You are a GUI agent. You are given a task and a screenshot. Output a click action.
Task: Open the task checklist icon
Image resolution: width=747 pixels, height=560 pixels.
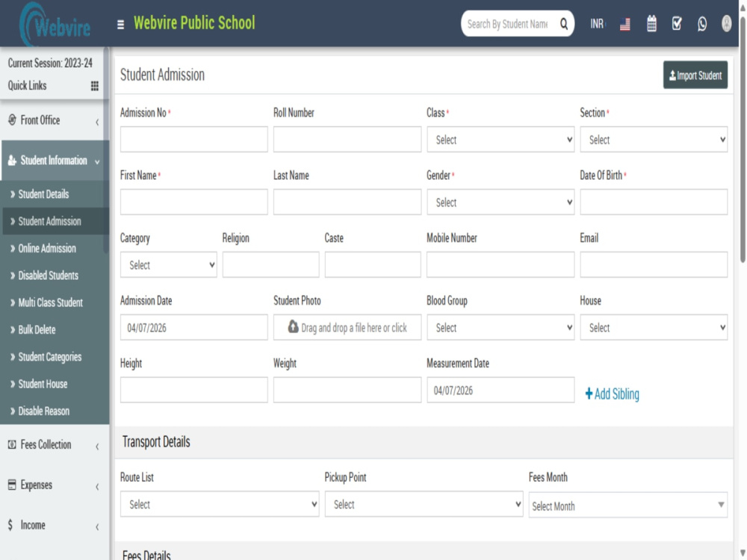click(677, 23)
